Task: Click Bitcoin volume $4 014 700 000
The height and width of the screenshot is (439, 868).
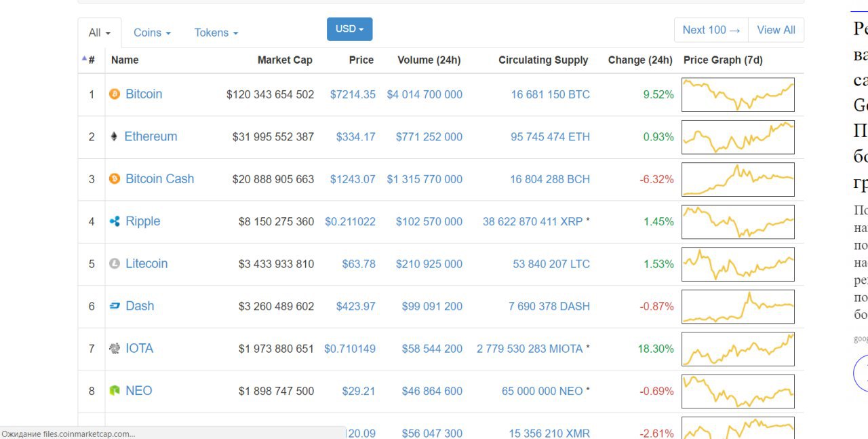Action: pyautogui.click(x=425, y=94)
